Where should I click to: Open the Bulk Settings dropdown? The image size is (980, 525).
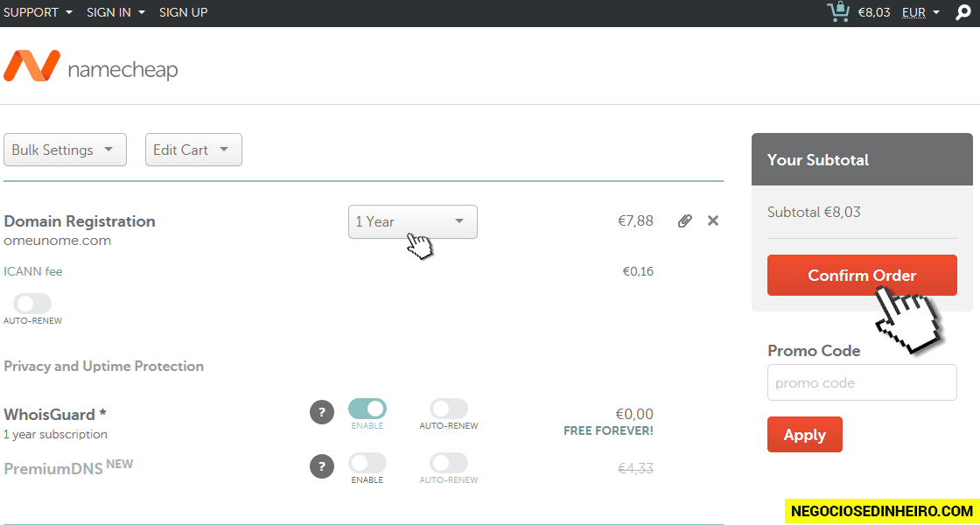pos(65,150)
